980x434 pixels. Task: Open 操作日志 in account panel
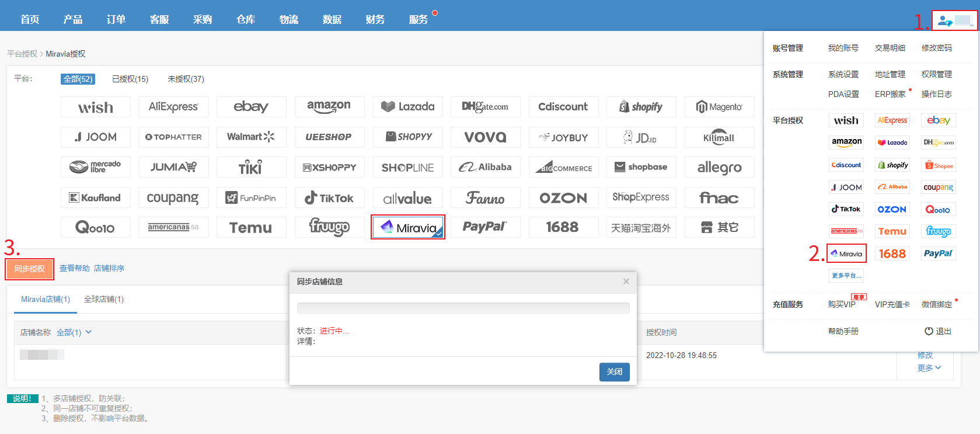click(x=937, y=94)
